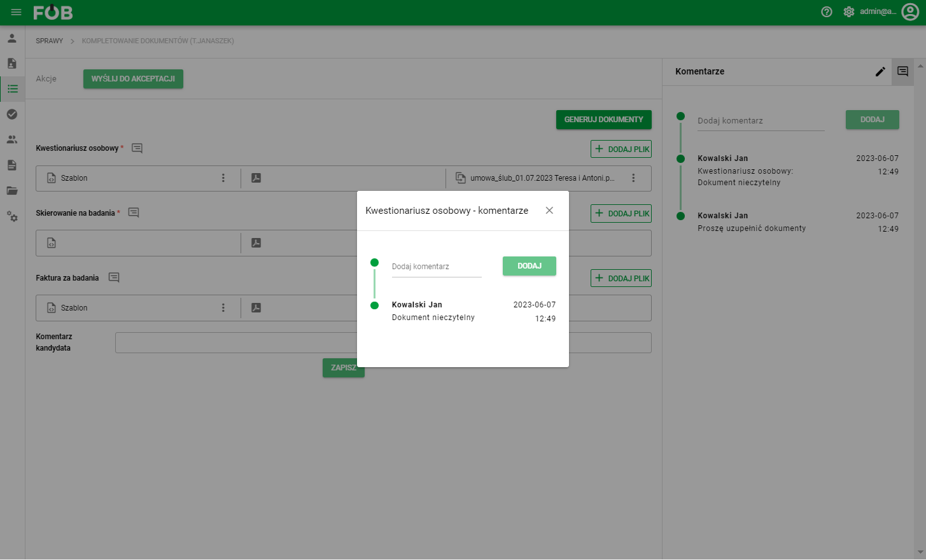Toggle the comments panel icon at top right
Image resolution: width=926 pixels, height=560 pixels.
[x=902, y=72]
